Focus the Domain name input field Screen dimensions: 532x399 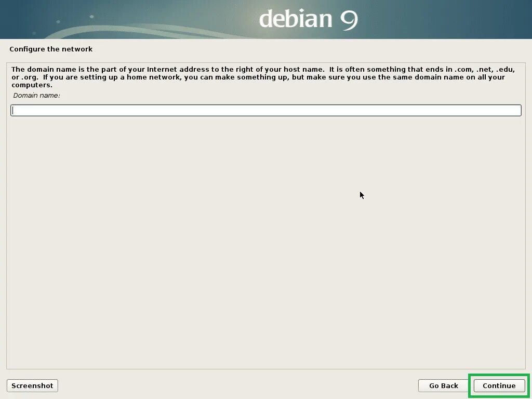click(x=265, y=110)
